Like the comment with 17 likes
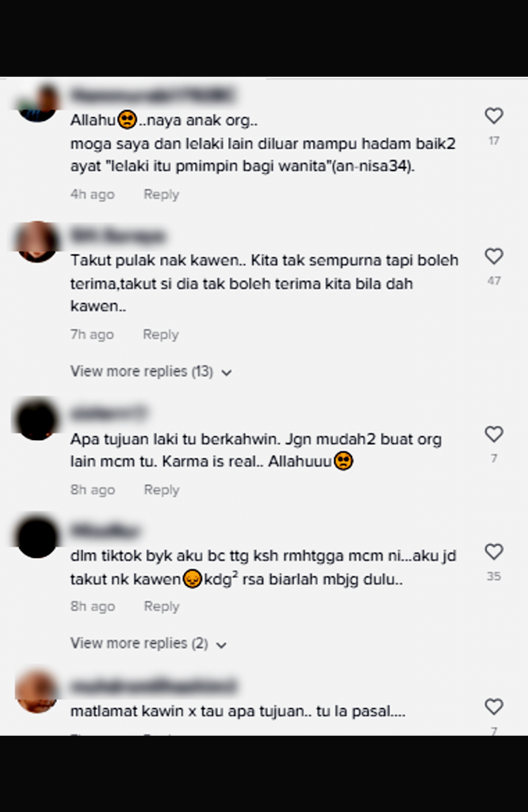This screenshot has height=812, width=528. pos(494,116)
